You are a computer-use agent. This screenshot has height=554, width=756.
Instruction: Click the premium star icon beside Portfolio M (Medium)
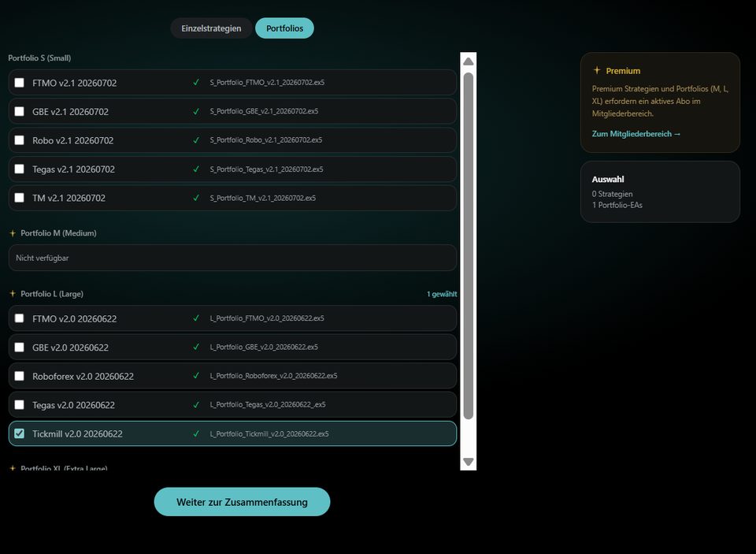pos(13,233)
